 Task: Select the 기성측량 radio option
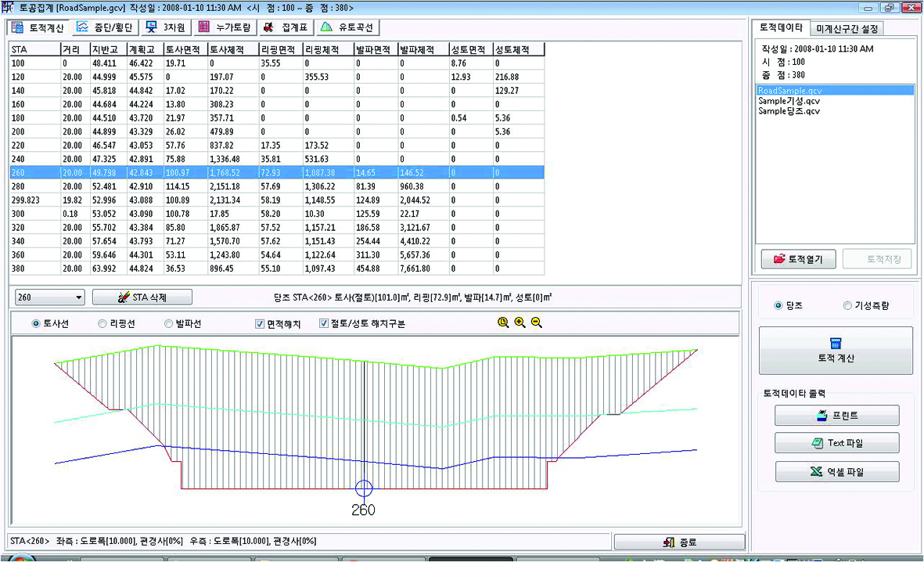point(847,306)
